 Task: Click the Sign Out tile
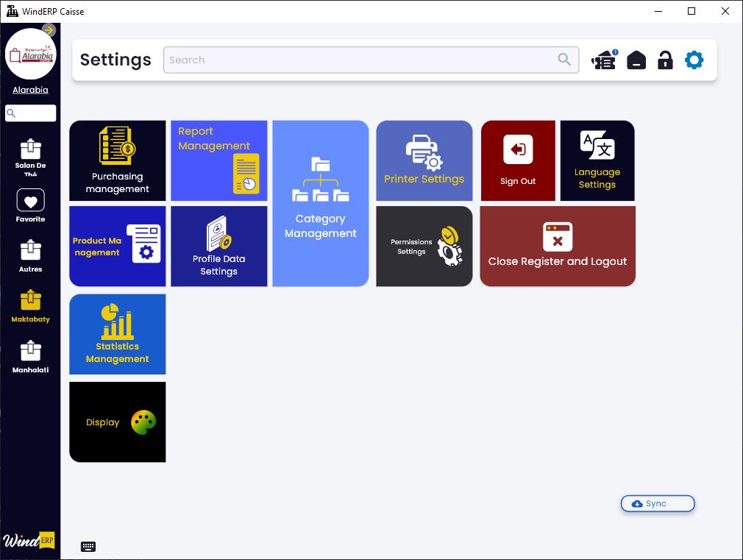[x=518, y=160]
